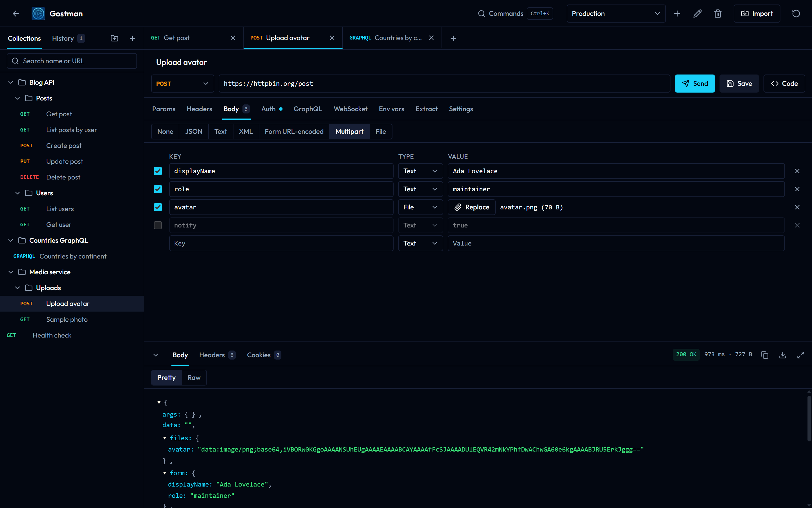The height and width of the screenshot is (508, 812).
Task: Click the request URL field
Action: coord(444,84)
